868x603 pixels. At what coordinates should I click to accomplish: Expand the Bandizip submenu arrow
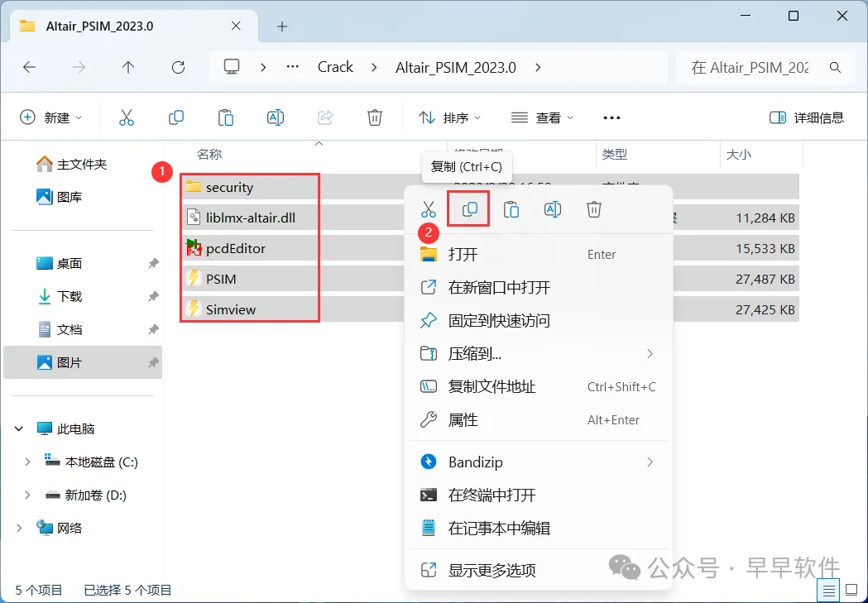pos(650,462)
